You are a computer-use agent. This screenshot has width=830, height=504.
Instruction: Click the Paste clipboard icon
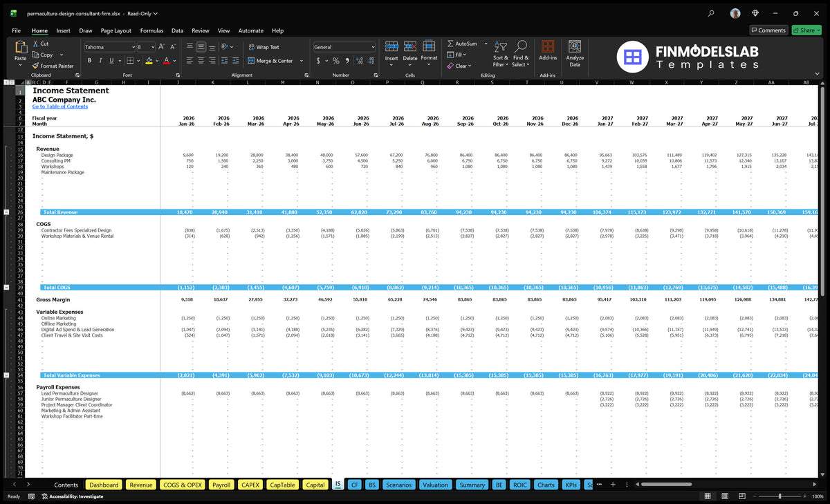click(x=20, y=48)
